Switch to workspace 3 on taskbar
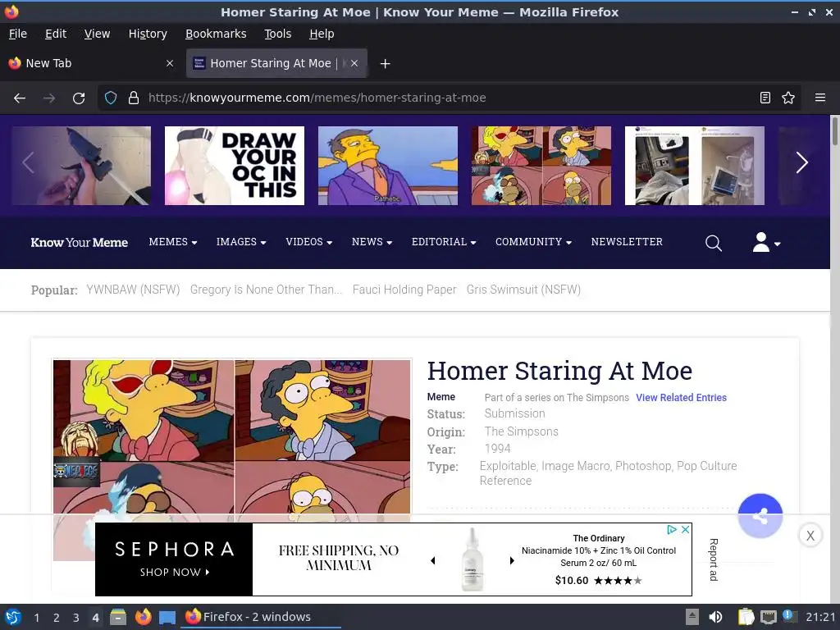840x630 pixels. (76, 618)
